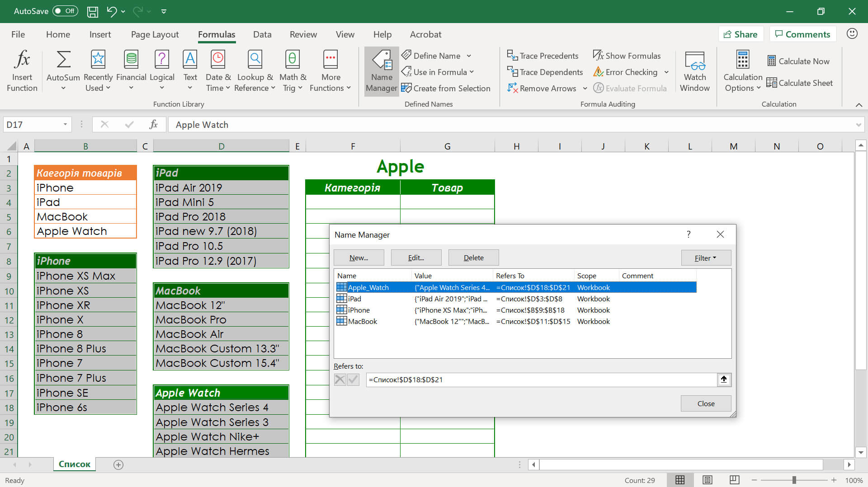Switch to Page Layout view in status bar
This screenshot has width=868, height=487.
(708, 480)
